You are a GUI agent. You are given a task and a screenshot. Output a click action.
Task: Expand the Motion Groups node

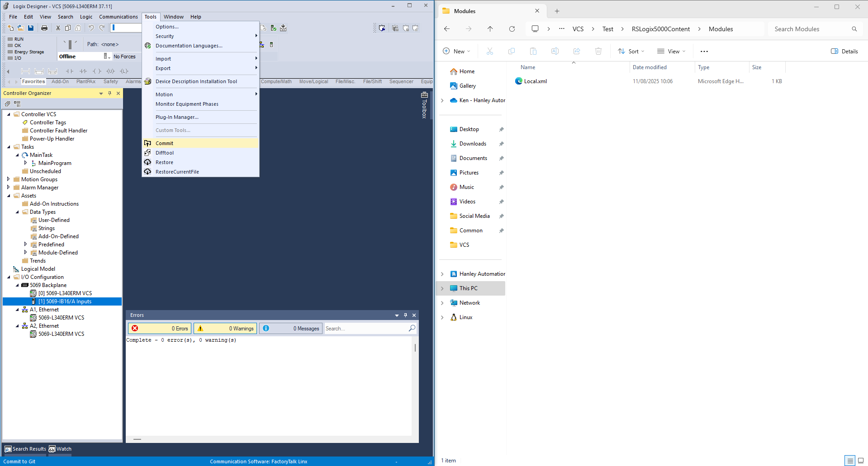click(9, 179)
